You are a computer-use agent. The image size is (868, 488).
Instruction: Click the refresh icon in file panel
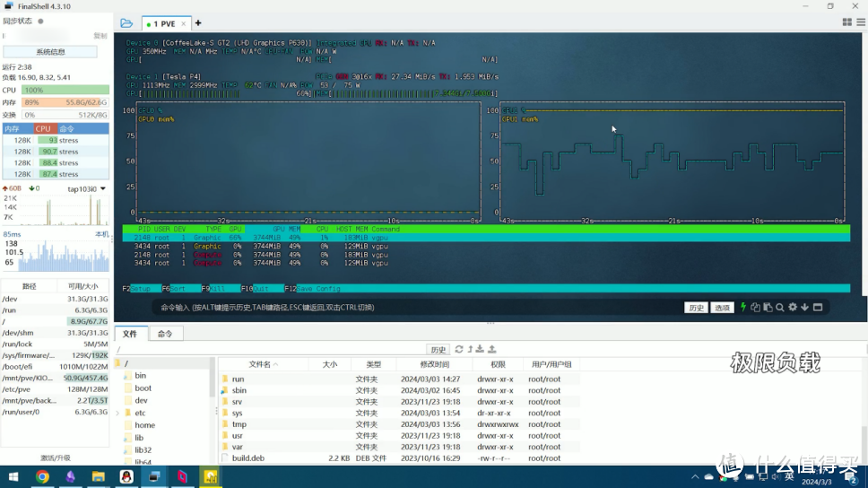pyautogui.click(x=459, y=350)
